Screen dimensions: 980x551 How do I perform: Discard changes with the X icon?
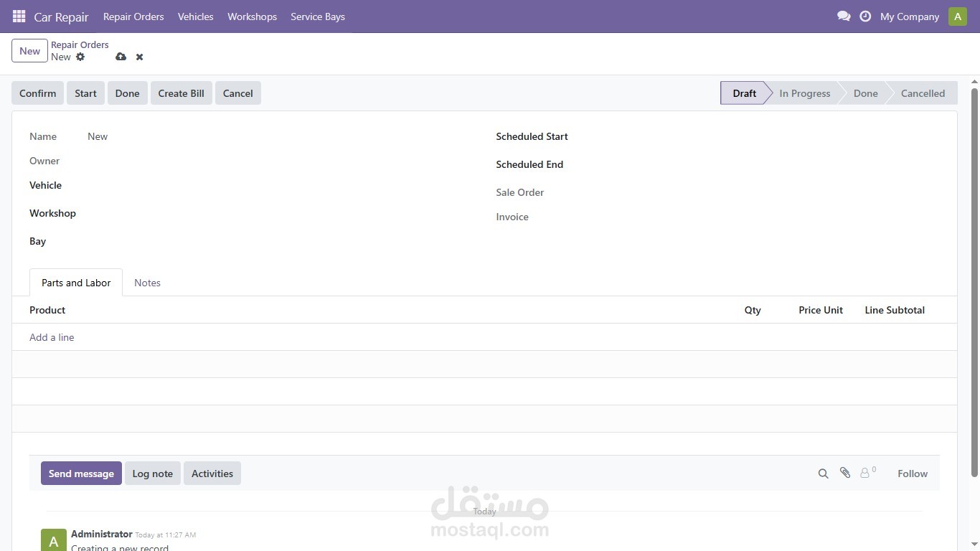139,57
